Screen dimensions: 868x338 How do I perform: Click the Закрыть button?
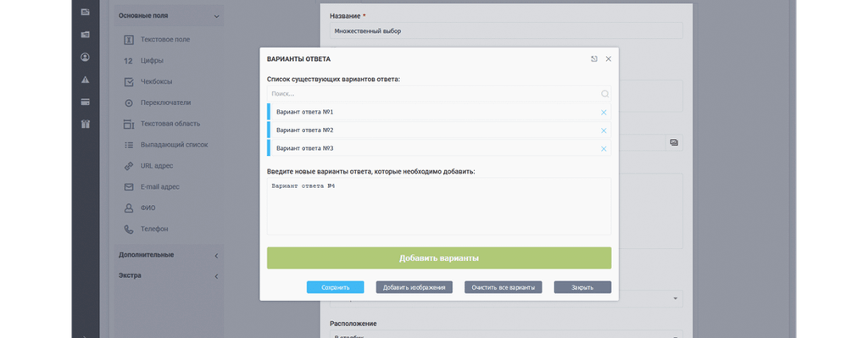[582, 287]
